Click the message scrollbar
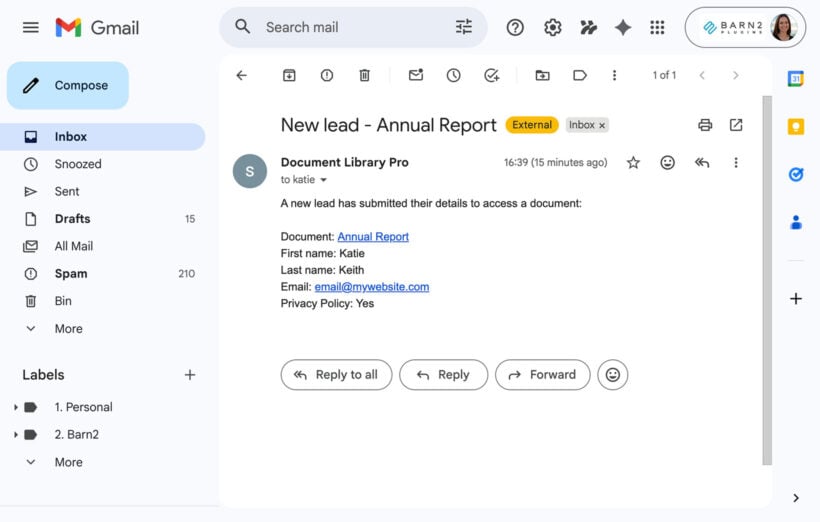The image size is (820, 522). click(x=767, y=280)
